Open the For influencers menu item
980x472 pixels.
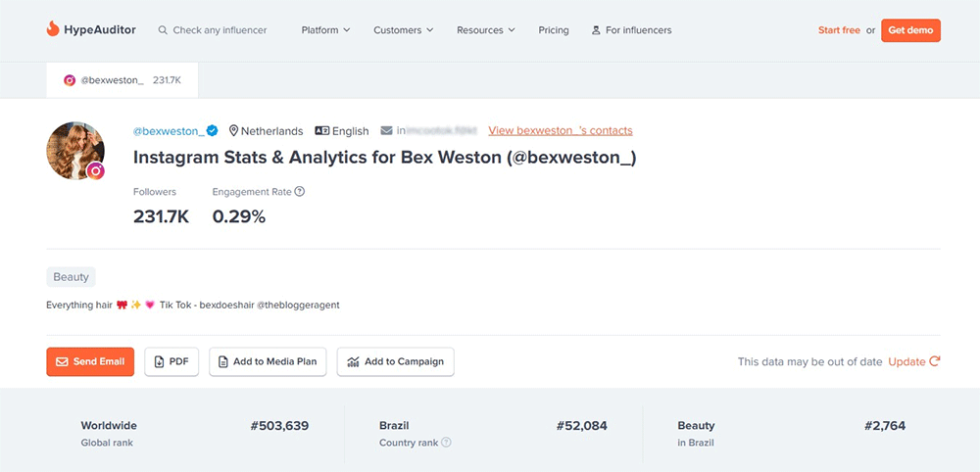(632, 30)
